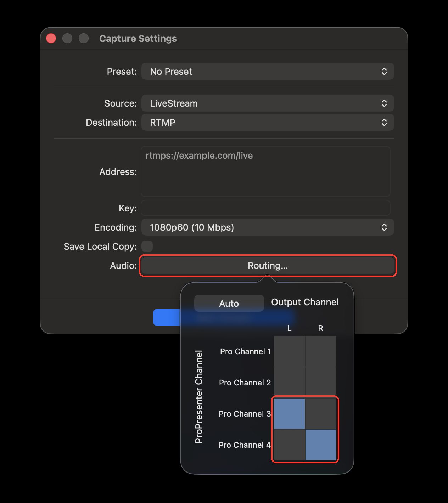Click the blue button behind the popover
This screenshot has height=503, width=448.
[x=167, y=317]
